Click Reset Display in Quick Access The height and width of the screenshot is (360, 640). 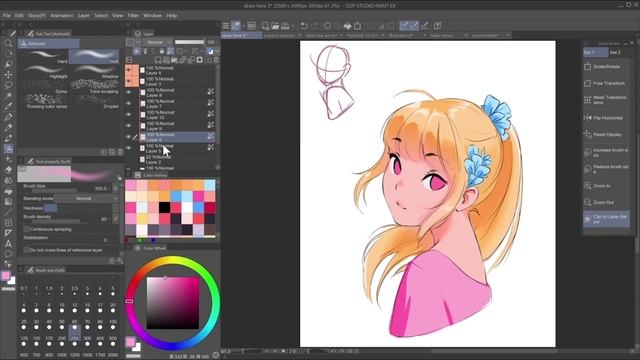click(x=606, y=134)
